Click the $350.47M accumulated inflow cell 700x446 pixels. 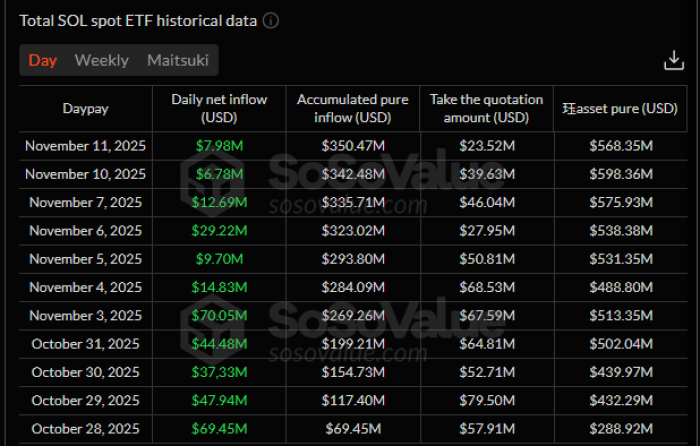point(353,146)
